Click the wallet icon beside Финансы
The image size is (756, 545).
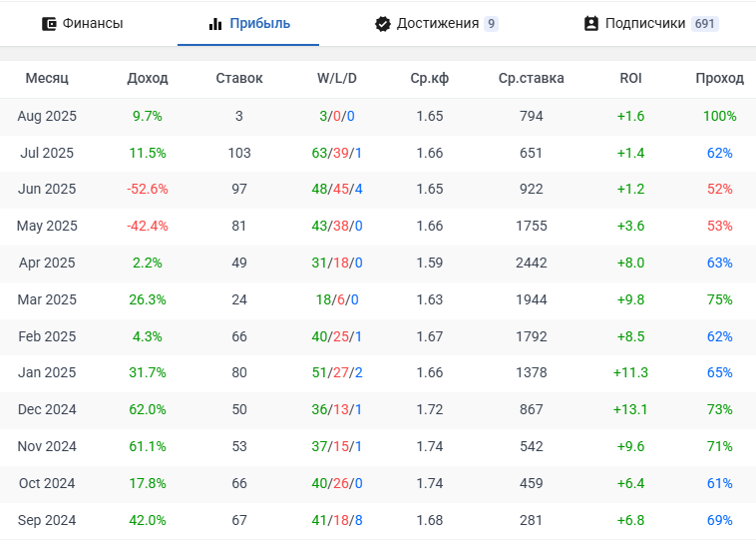coord(49,24)
